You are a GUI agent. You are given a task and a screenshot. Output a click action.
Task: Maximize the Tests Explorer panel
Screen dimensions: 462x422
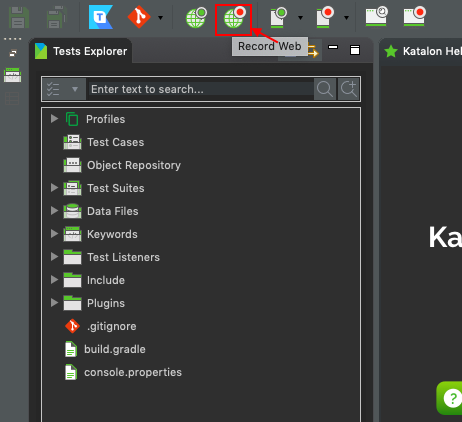(x=355, y=50)
